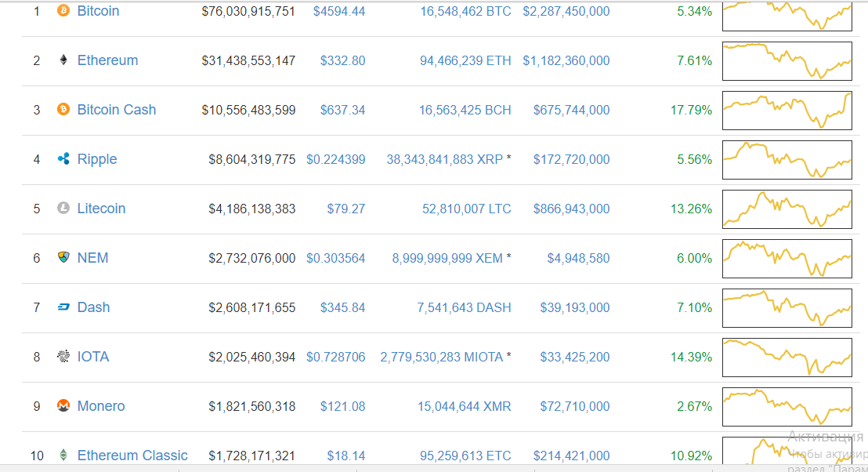The height and width of the screenshot is (472, 868).
Task: Open NEM supply 8,999,999,999 XEM link
Action: coord(447,258)
